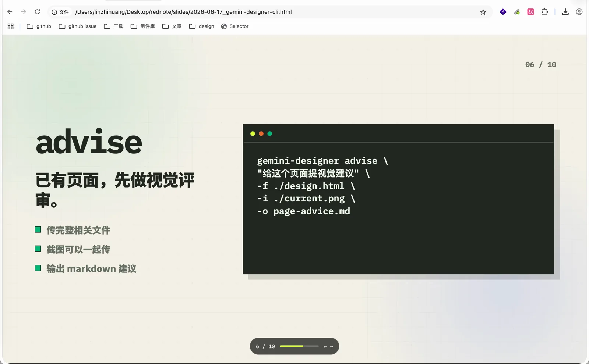This screenshot has width=589, height=364.
Task: Open the github bookmark folder
Action: coord(39,26)
